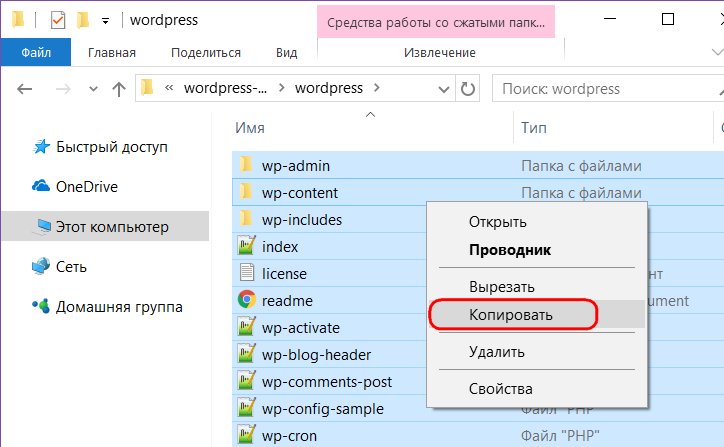Click the wp-activate file icon

[x=247, y=326]
